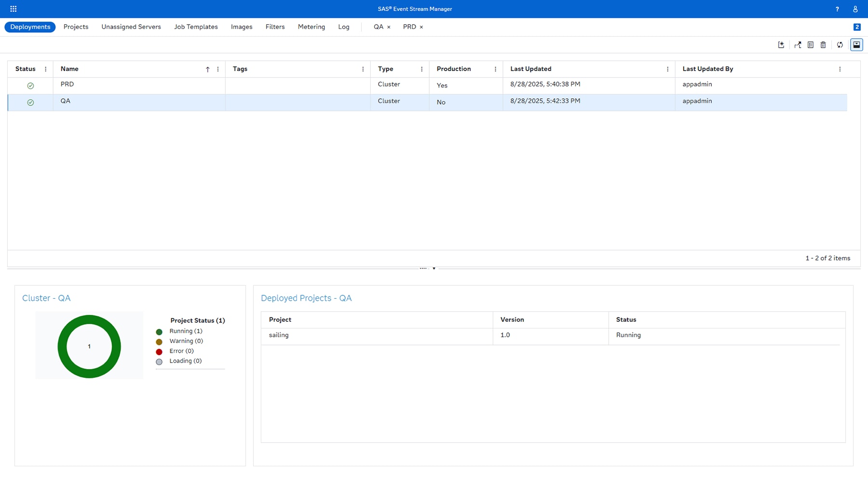Open the Job Templates section
Viewport: 868px width, 488px height.
[196, 26]
